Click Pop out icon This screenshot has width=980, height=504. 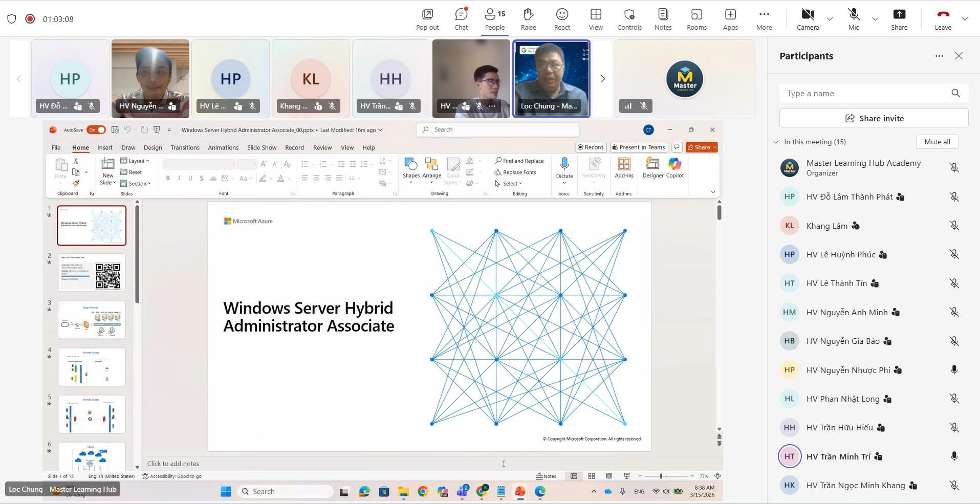(x=427, y=19)
